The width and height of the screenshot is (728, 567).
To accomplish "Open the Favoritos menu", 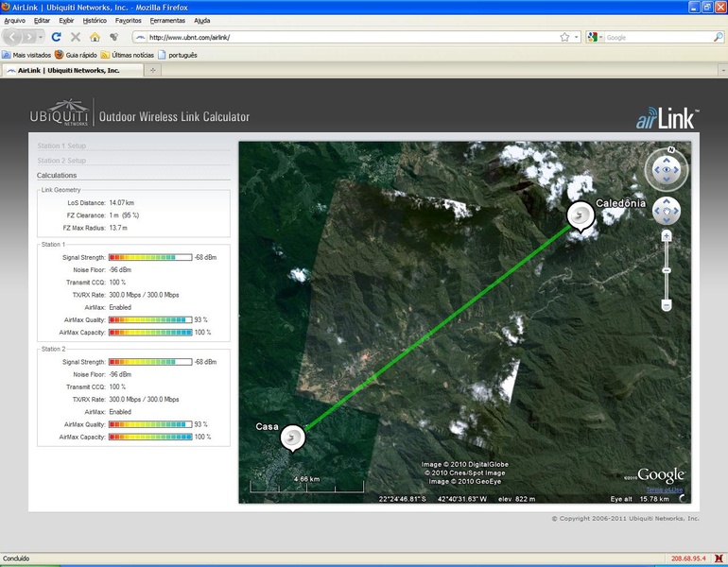I will 129,21.
